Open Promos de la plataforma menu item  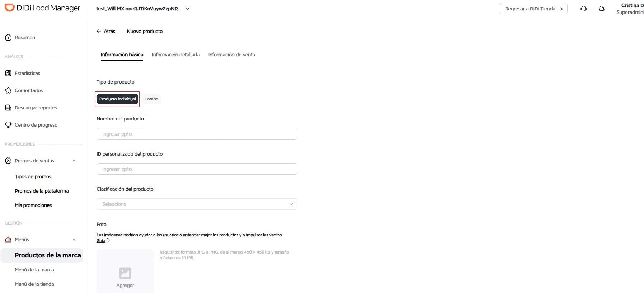click(42, 191)
